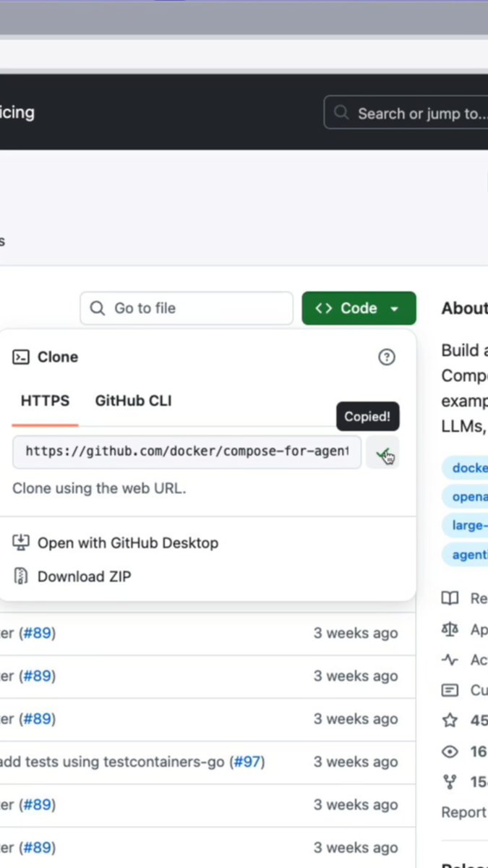Viewport: 488px width, 868px height.
Task: Click the clone help question mark icon
Action: point(387,357)
